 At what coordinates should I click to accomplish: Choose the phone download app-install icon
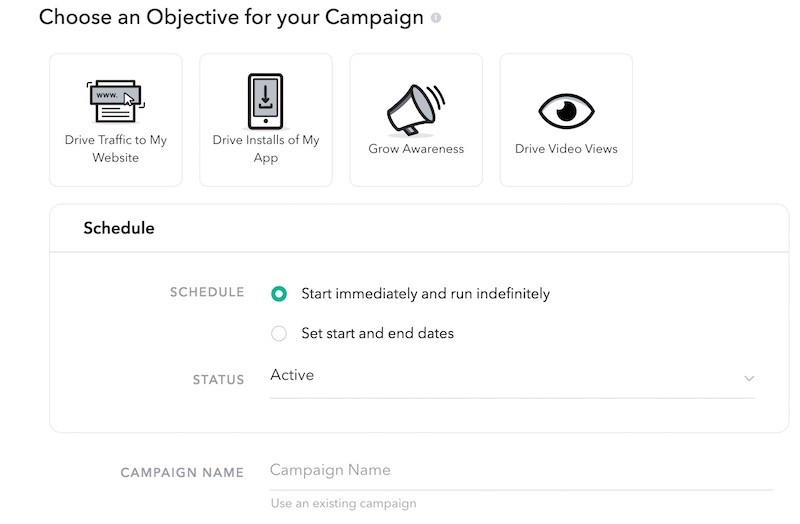265,101
